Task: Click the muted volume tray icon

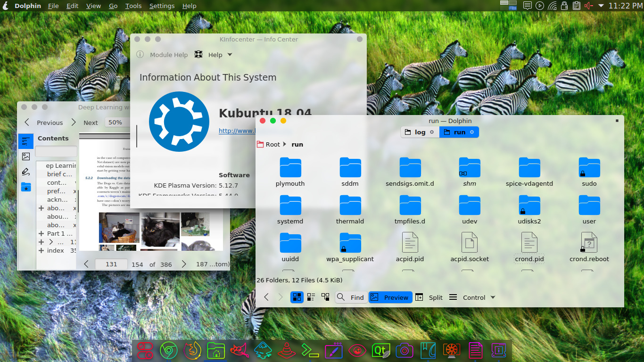Action: (x=588, y=6)
